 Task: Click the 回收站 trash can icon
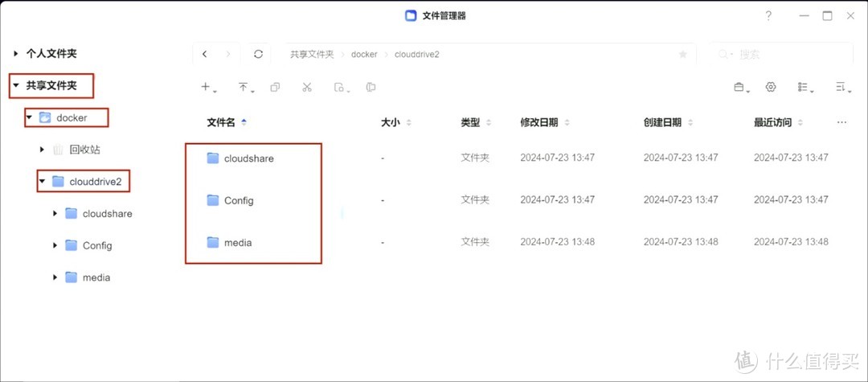coord(58,150)
